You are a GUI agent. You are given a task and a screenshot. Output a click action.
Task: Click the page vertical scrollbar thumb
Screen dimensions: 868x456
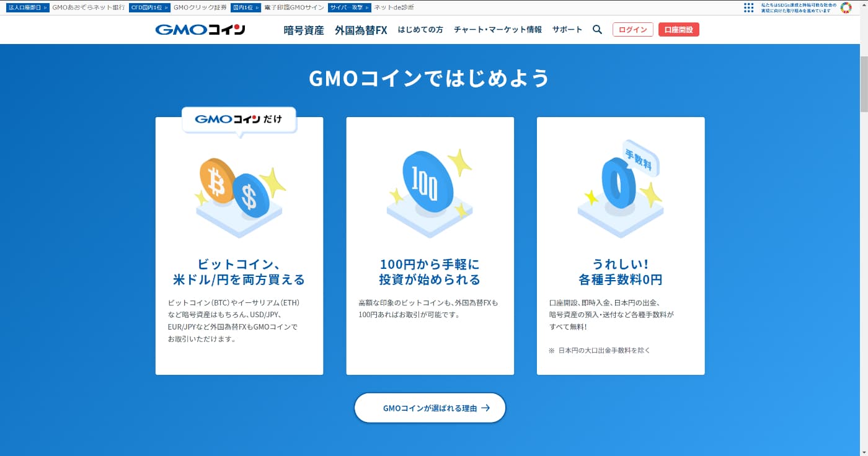point(863,84)
